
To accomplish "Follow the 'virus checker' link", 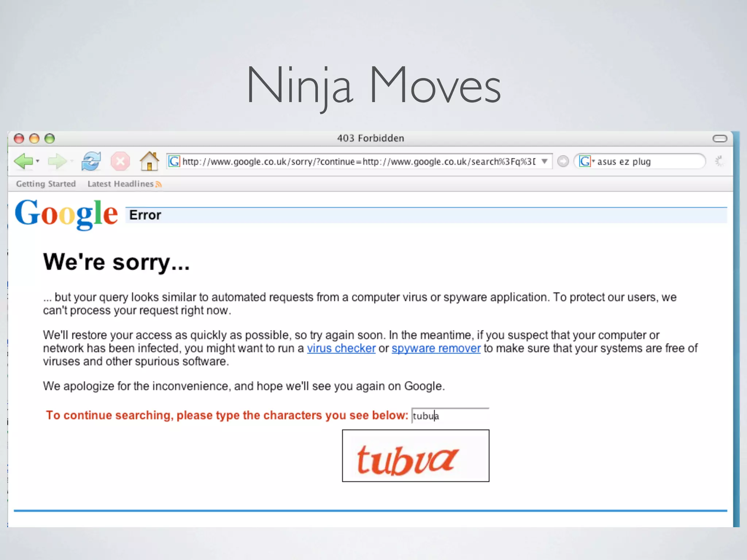I will coord(341,349).
